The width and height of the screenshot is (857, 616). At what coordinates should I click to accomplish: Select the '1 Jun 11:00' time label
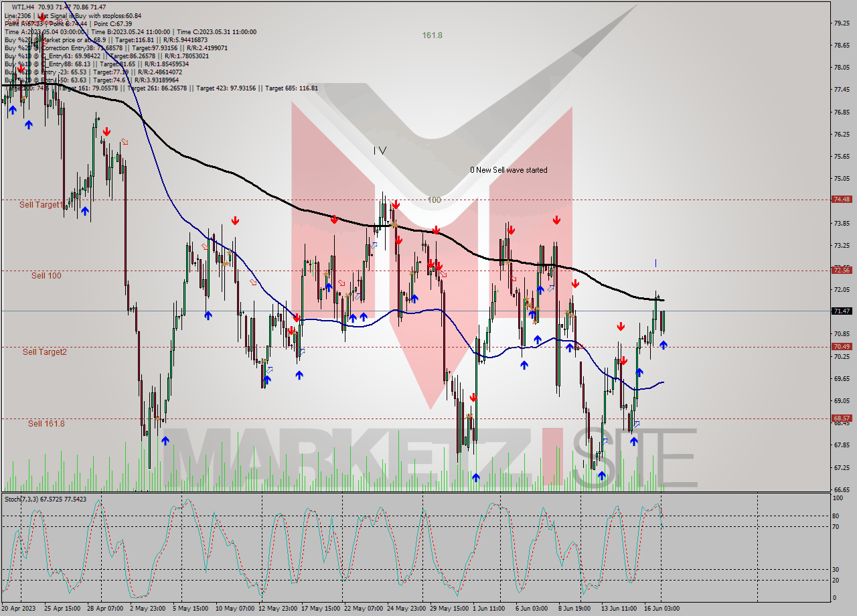489,609
